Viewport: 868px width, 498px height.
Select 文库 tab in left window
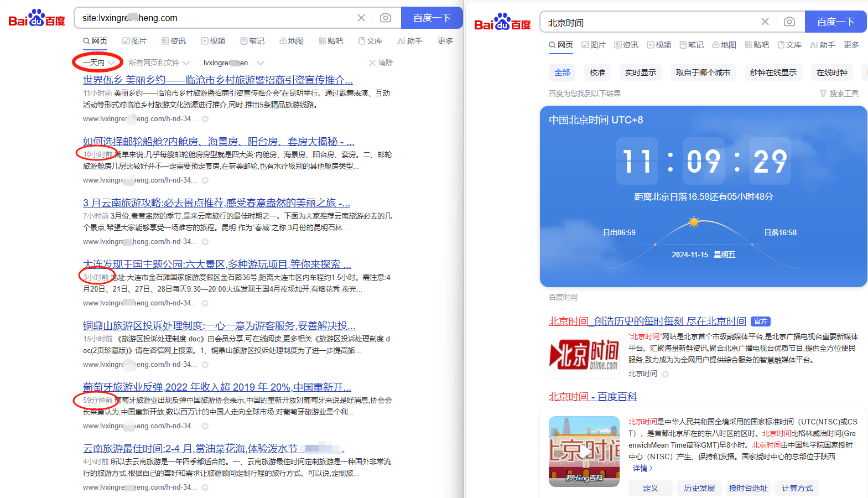click(370, 41)
